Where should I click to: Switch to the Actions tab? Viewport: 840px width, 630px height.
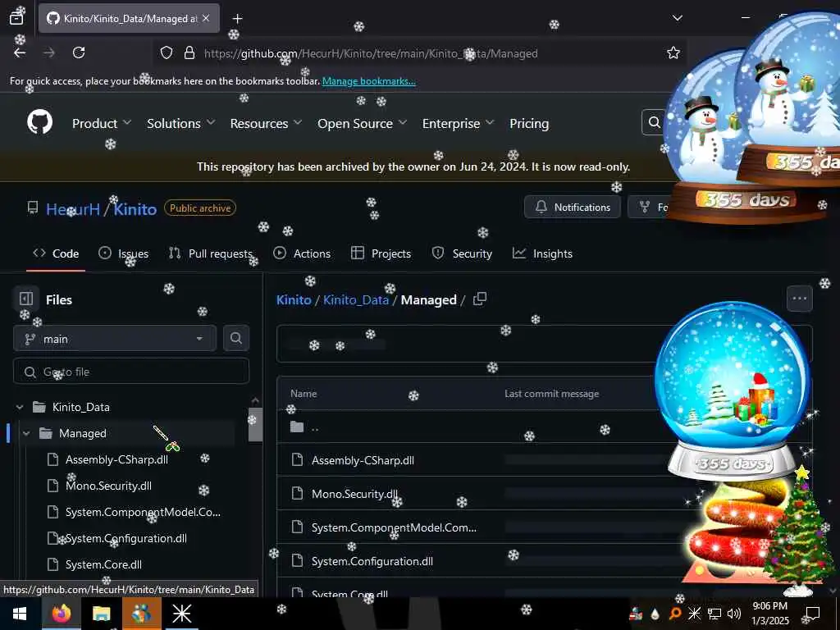pyautogui.click(x=302, y=253)
